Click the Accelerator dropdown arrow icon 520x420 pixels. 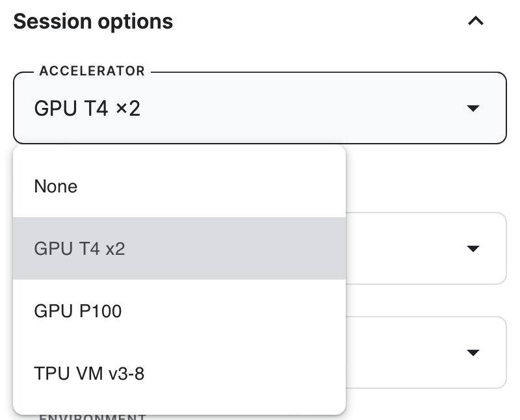click(x=473, y=108)
